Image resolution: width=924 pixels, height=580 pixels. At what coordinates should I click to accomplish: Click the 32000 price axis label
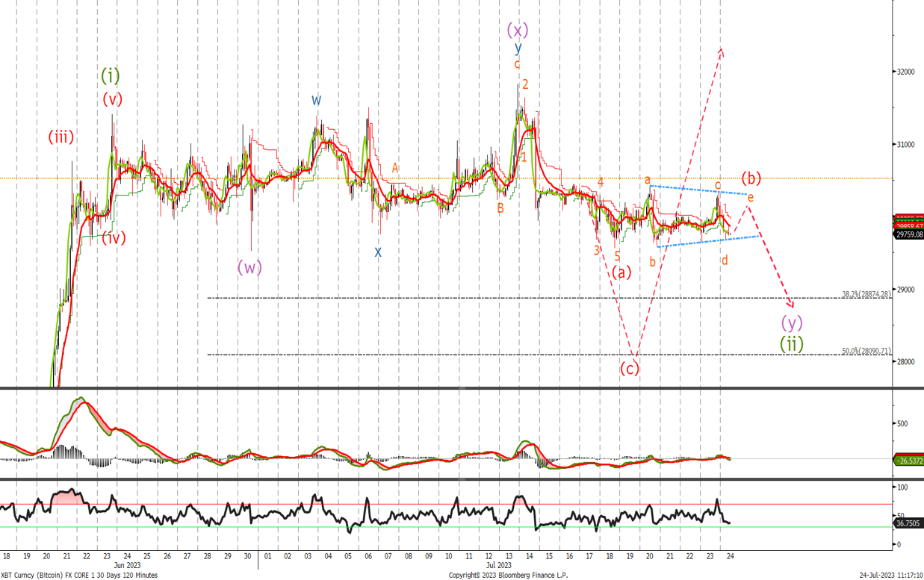905,72
